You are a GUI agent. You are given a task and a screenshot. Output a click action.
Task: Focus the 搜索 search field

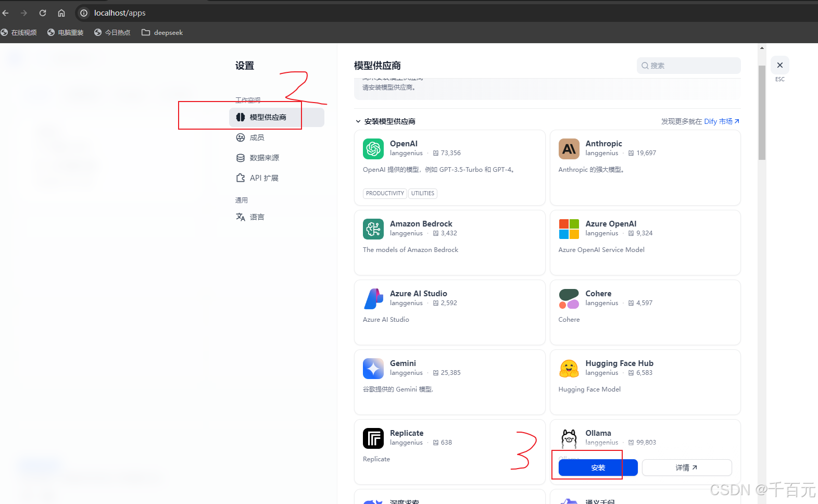688,66
